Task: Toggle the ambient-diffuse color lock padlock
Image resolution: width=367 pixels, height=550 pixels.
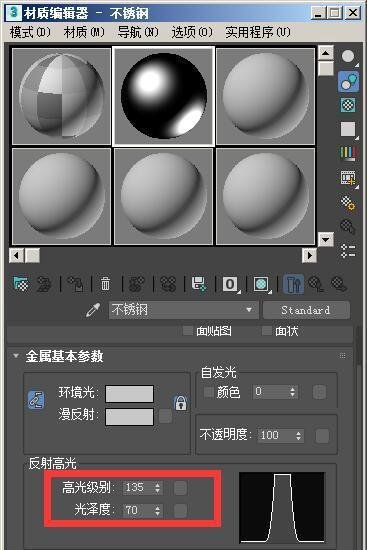Action: 181,403
